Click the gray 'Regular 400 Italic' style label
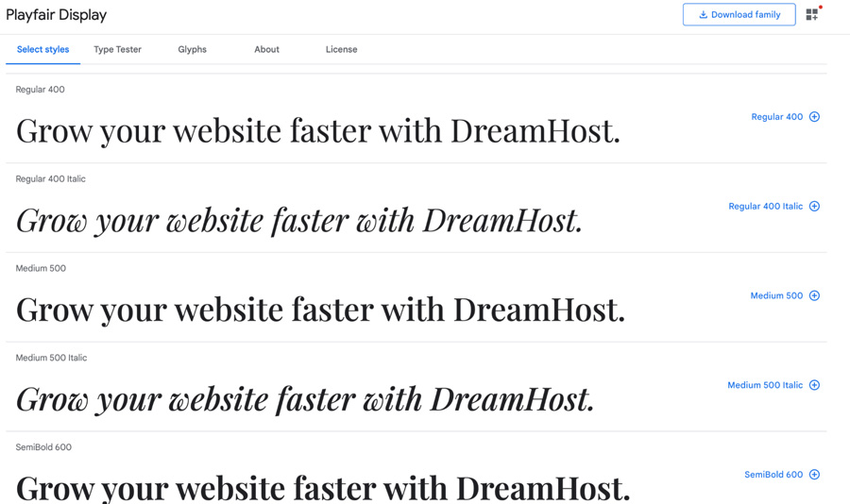Screen dimensions: 850x504 50,178
